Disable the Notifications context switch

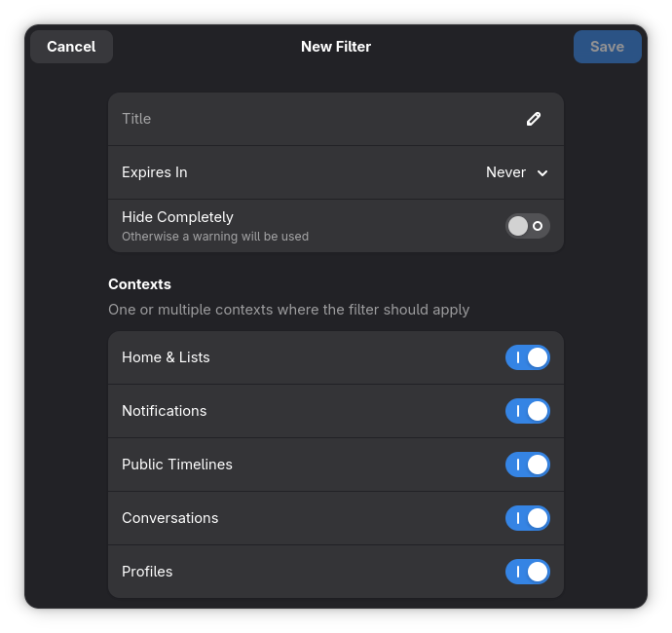[x=528, y=411]
